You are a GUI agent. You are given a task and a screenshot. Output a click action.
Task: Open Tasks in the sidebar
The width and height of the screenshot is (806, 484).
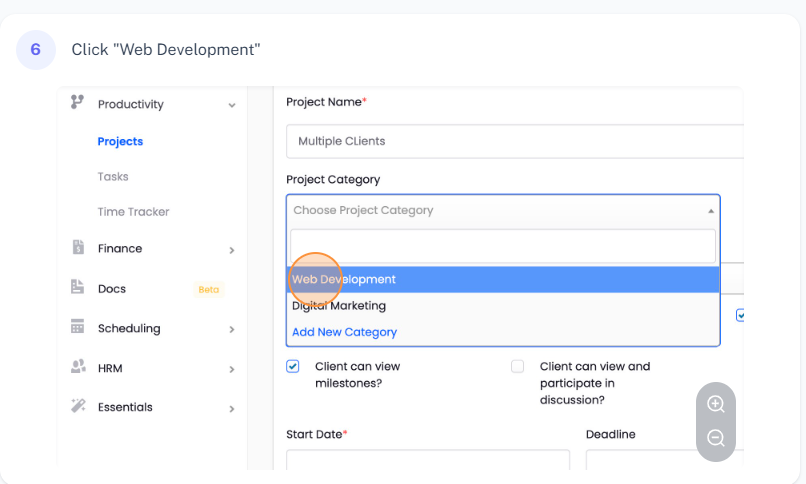[x=113, y=177]
